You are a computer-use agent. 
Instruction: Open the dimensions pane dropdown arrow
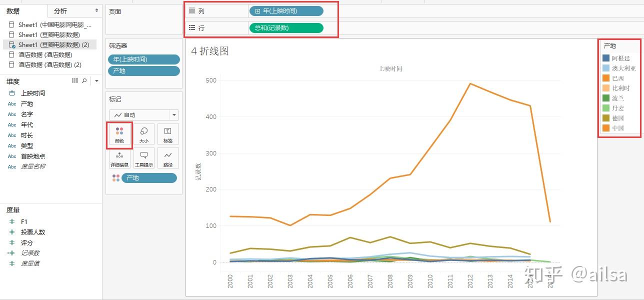point(96,81)
